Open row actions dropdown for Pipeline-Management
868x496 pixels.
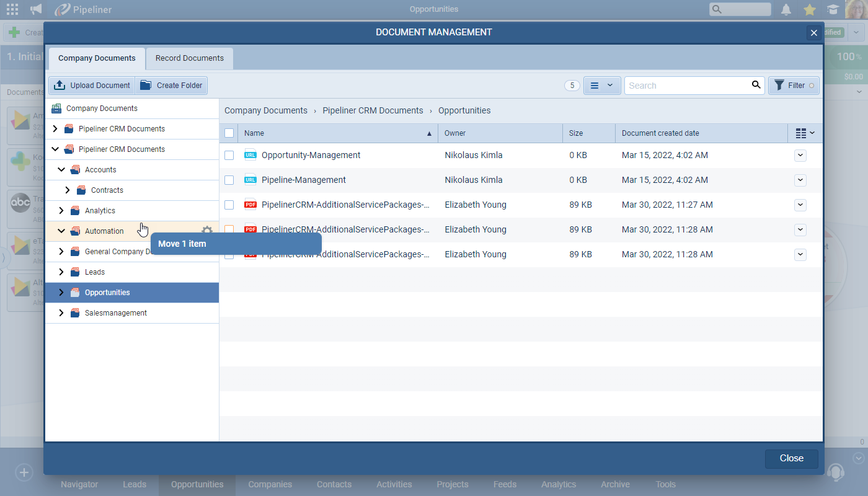point(800,180)
